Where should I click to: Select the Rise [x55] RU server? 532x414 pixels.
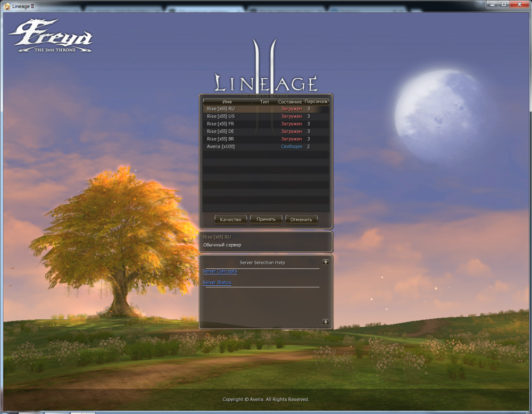(221, 109)
